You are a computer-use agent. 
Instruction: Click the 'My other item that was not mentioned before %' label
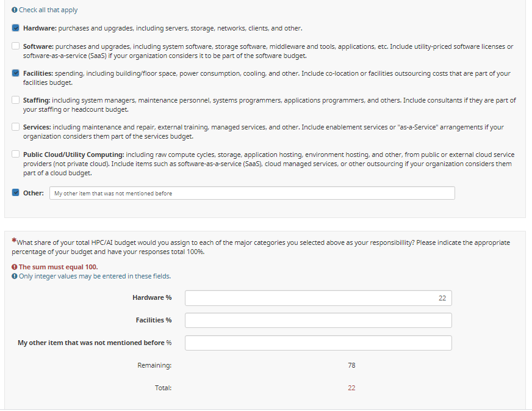(x=95, y=343)
